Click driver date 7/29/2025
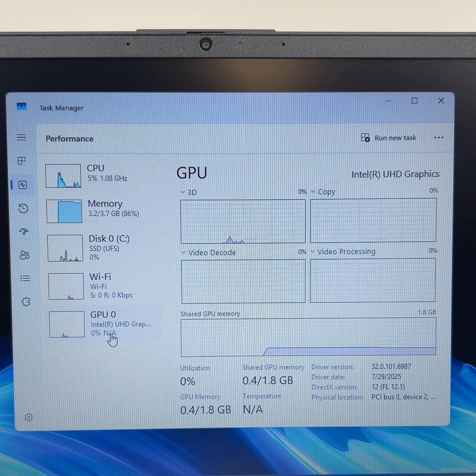The image size is (476, 476). tap(386, 377)
